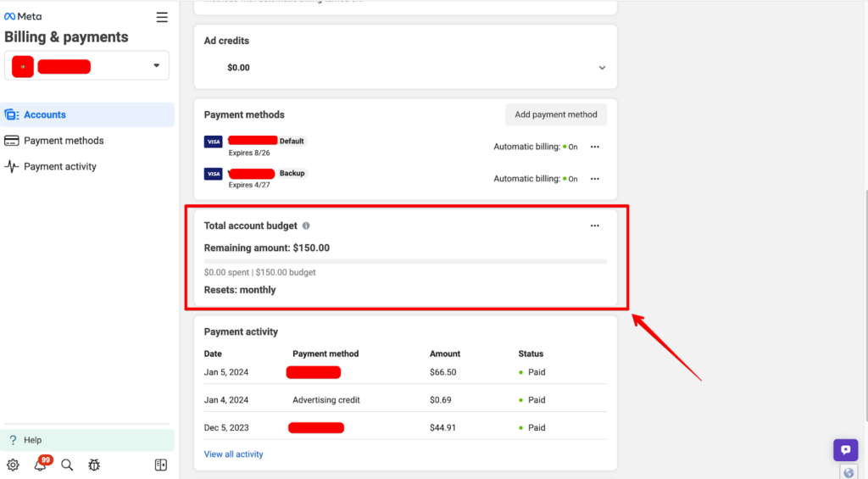The image size is (868, 479).
Task: Click the Add payment method button
Action: pyautogui.click(x=556, y=114)
